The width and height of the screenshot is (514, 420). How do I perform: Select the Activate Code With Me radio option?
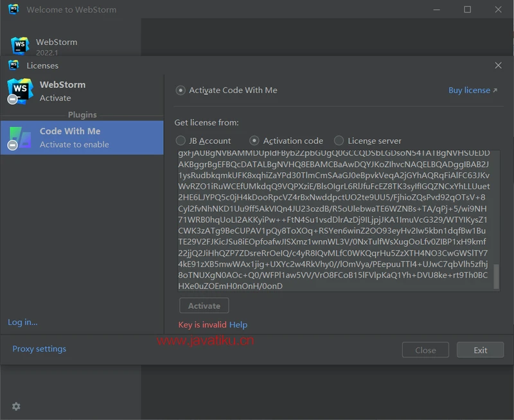tap(181, 91)
